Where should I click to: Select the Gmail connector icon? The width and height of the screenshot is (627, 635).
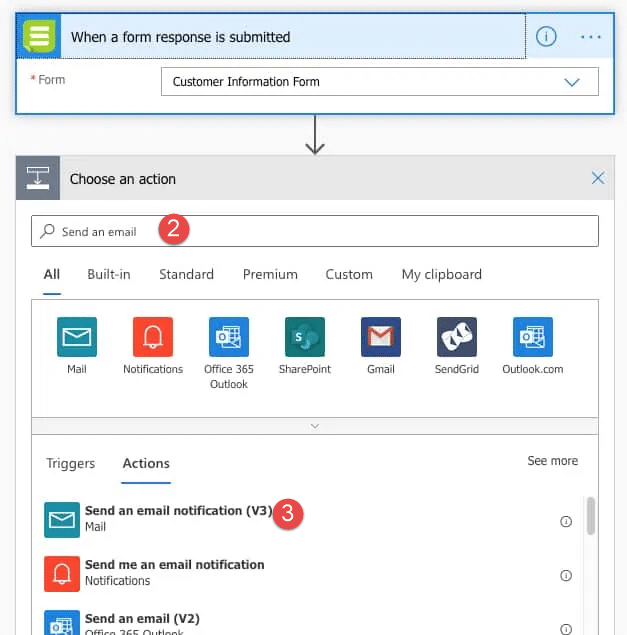coord(381,337)
